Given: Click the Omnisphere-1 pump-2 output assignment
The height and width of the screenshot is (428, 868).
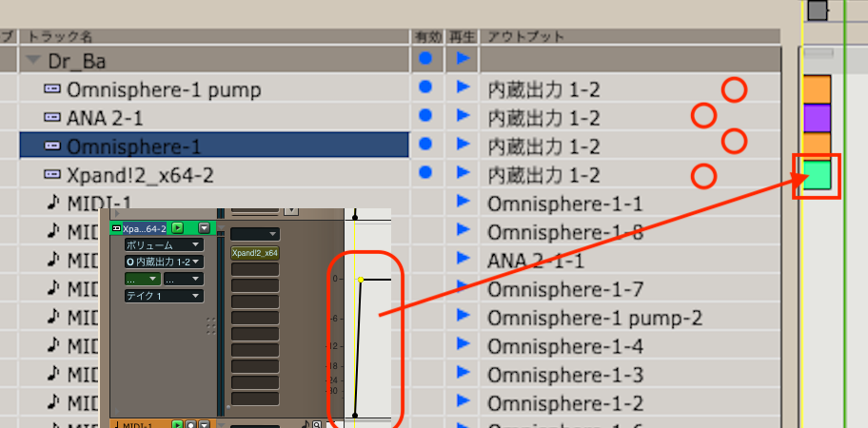Looking at the screenshot, I should point(595,319).
